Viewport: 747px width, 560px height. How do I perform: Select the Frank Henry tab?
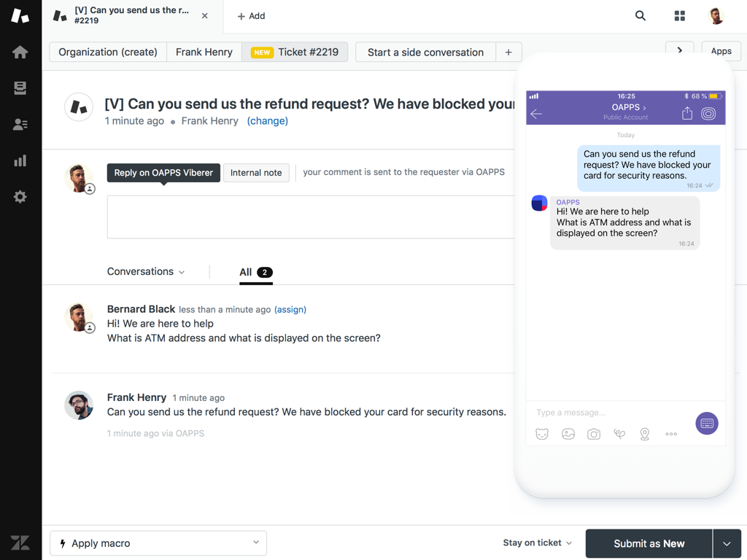204,52
